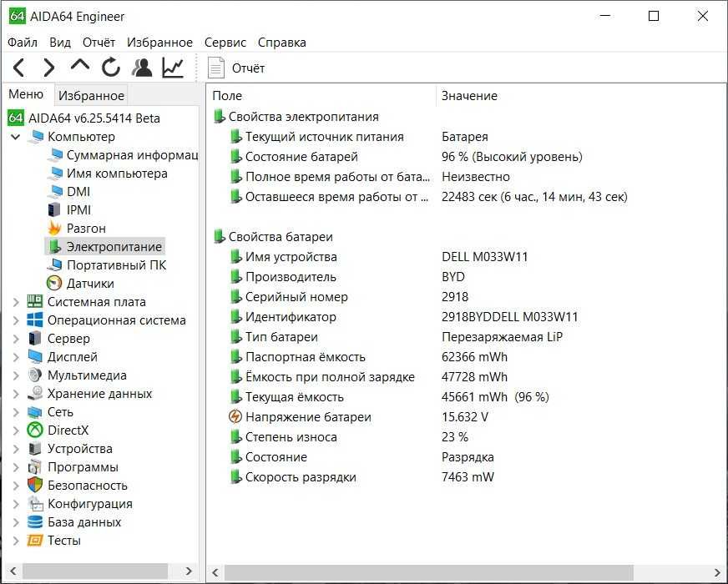This screenshot has width=728, height=584.
Task: Select the Датчики gauge icon
Action: point(54,283)
